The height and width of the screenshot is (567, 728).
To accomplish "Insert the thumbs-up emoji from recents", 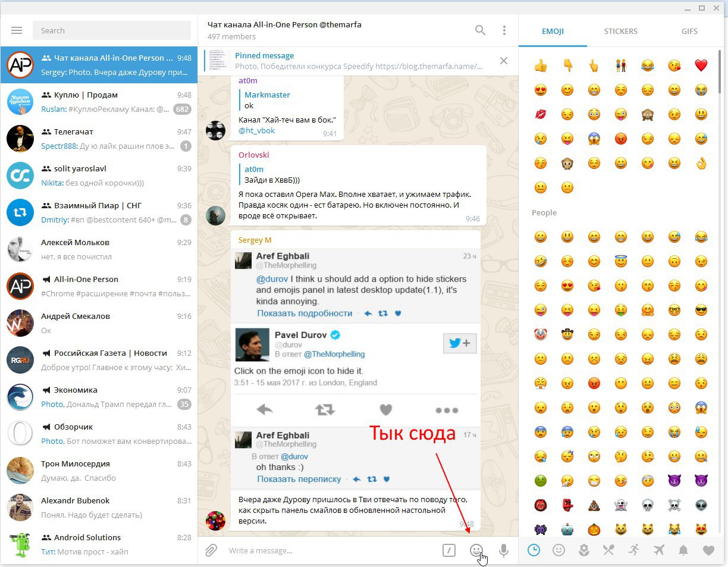I will tap(541, 65).
